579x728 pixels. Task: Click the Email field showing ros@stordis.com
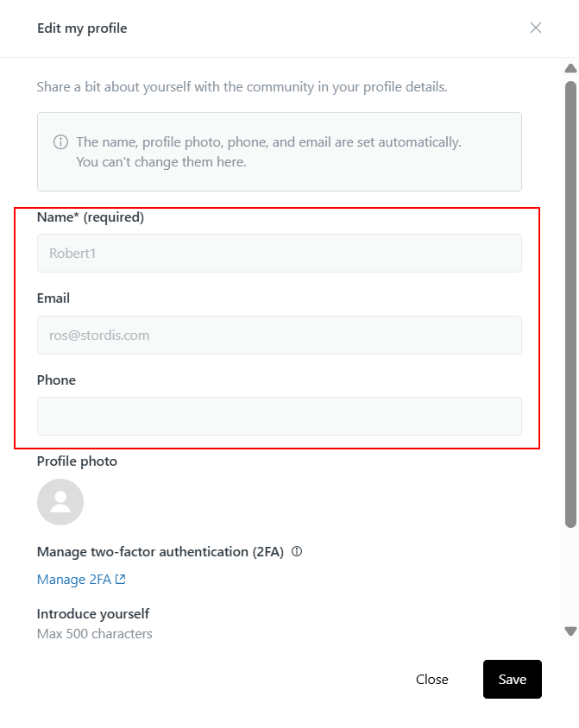click(280, 335)
